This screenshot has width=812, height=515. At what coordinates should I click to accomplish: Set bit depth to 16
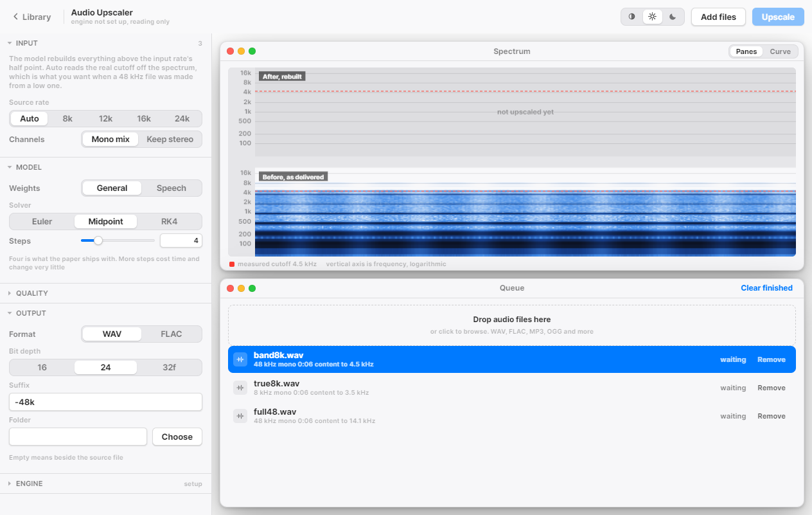tap(42, 368)
